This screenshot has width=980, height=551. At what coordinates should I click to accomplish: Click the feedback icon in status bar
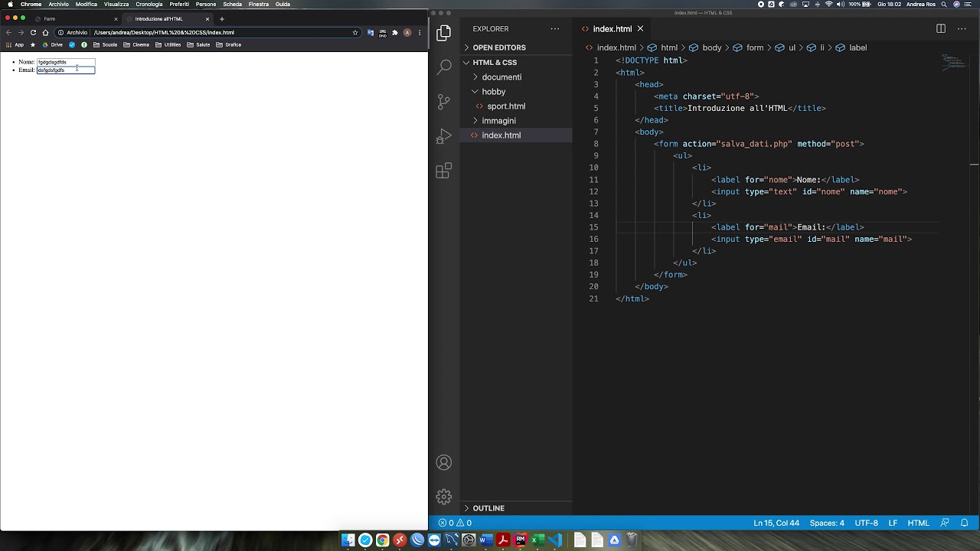pos(945,523)
